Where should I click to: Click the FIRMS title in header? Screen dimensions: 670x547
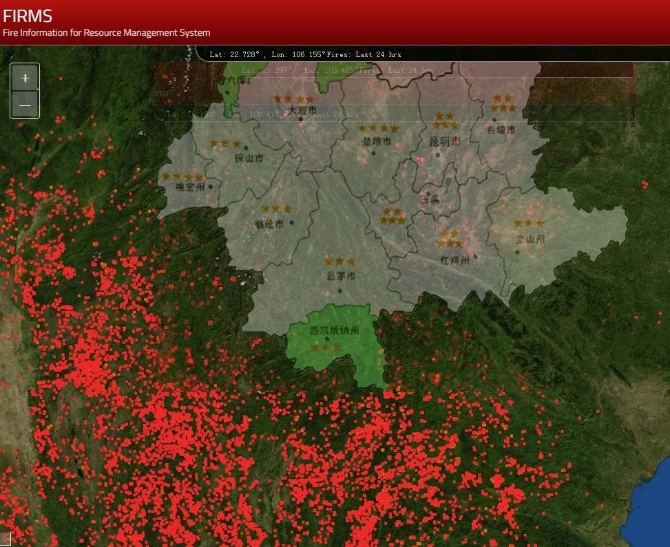(27, 16)
